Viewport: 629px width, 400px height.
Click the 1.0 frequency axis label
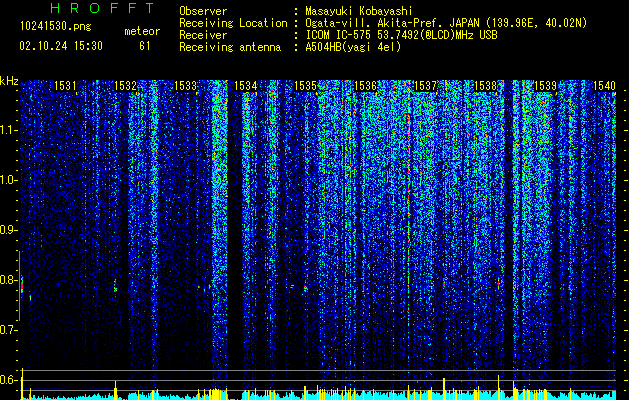[x=8, y=180]
